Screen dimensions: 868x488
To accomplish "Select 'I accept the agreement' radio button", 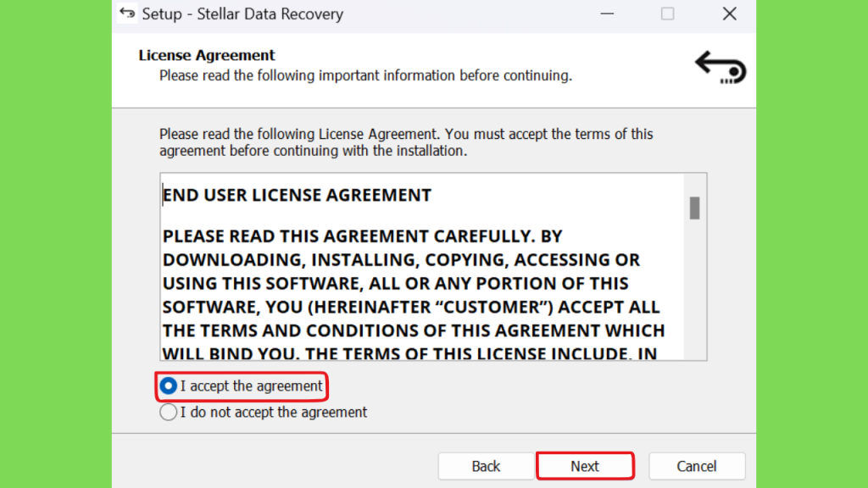I will [x=169, y=385].
